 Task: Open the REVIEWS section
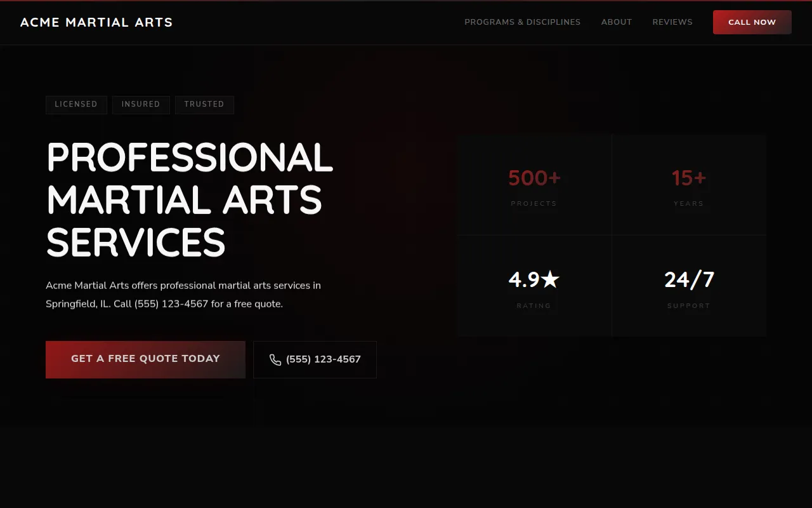point(672,22)
